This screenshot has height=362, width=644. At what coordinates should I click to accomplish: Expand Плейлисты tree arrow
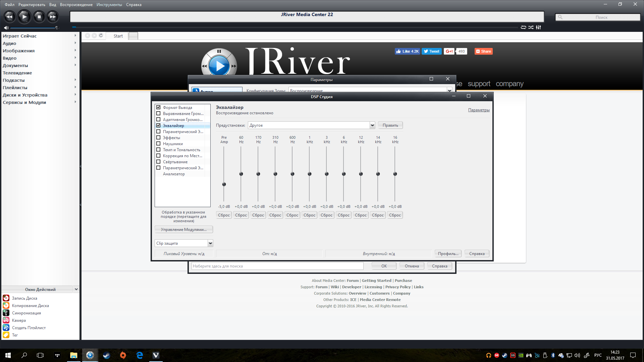pyautogui.click(x=75, y=87)
